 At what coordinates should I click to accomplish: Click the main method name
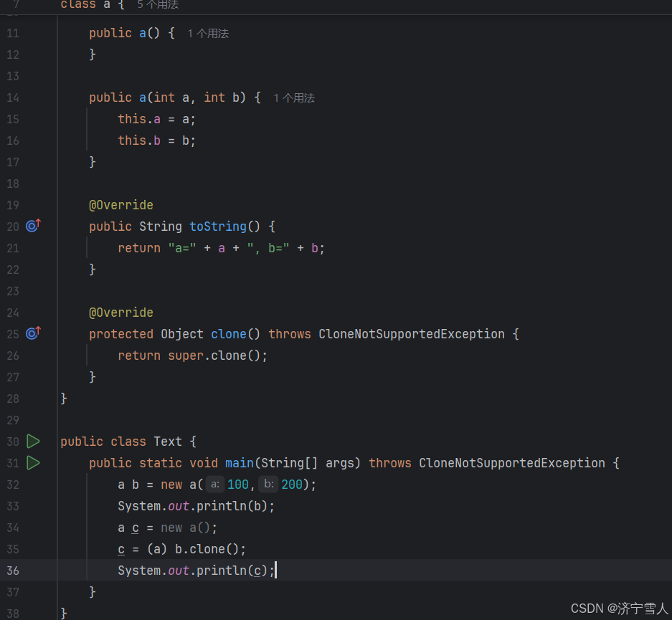coord(239,463)
